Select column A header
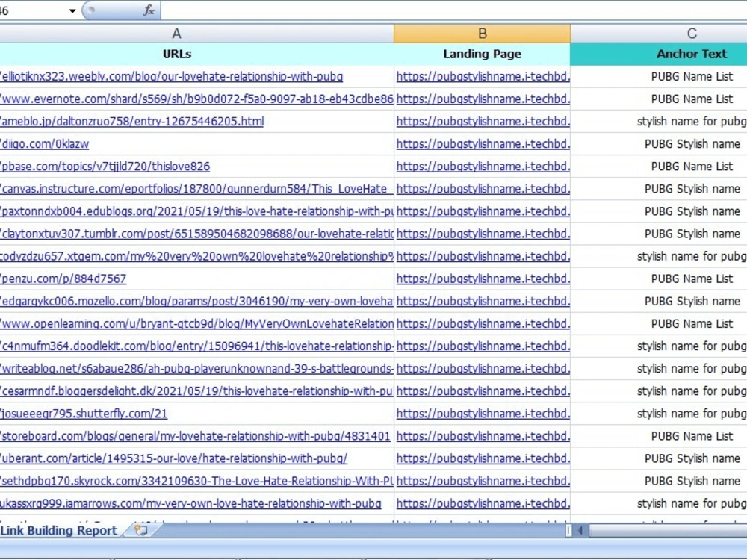 [x=176, y=34]
